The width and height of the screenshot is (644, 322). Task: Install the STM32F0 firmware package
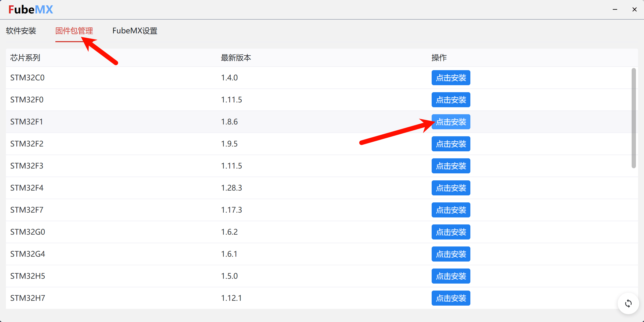click(451, 100)
